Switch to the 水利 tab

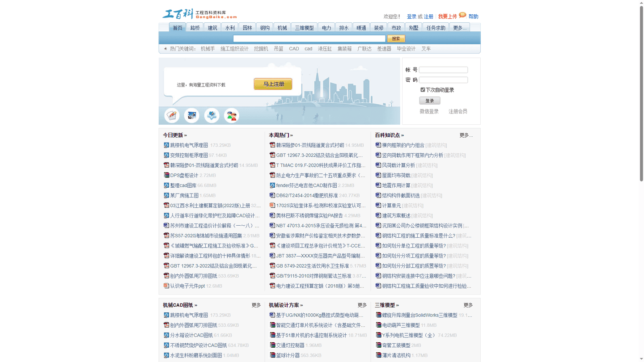pyautogui.click(x=230, y=28)
